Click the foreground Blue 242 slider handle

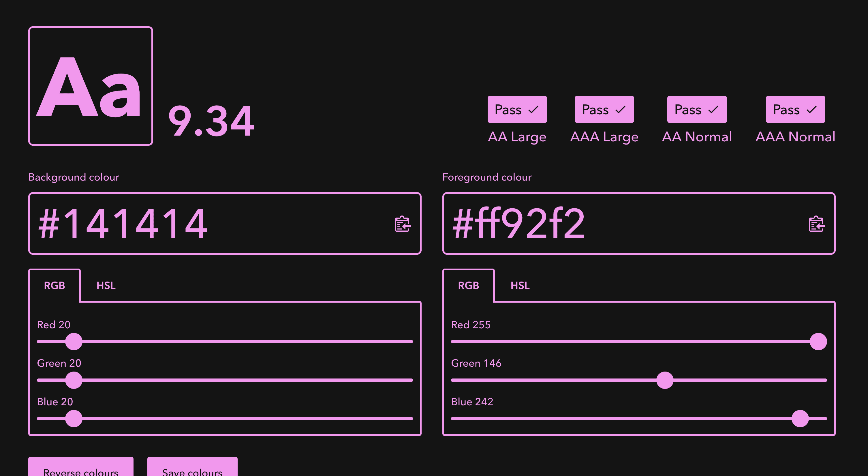[x=800, y=418]
